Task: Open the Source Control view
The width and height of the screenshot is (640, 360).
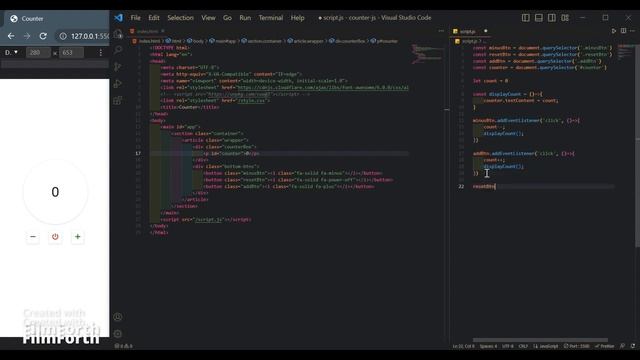Action: (x=118, y=67)
